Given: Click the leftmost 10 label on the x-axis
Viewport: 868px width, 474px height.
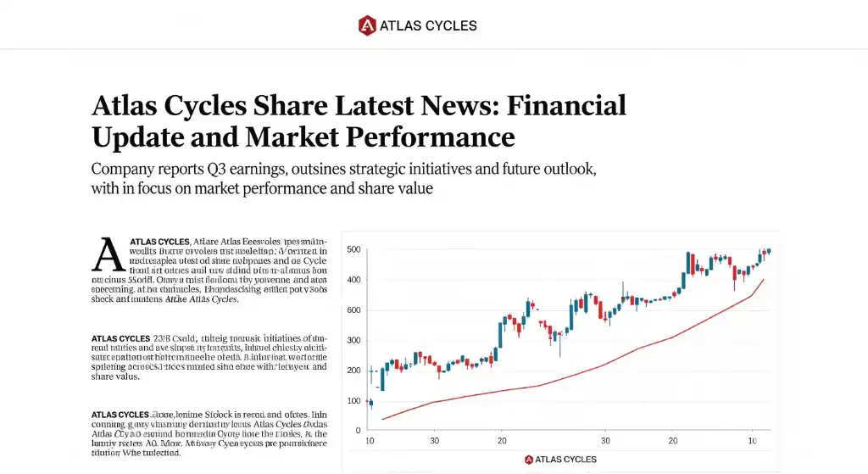Looking at the screenshot, I should [370, 442].
